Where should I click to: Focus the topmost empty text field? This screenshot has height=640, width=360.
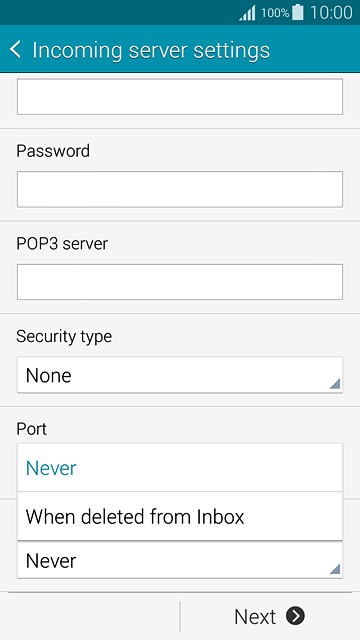point(180,97)
